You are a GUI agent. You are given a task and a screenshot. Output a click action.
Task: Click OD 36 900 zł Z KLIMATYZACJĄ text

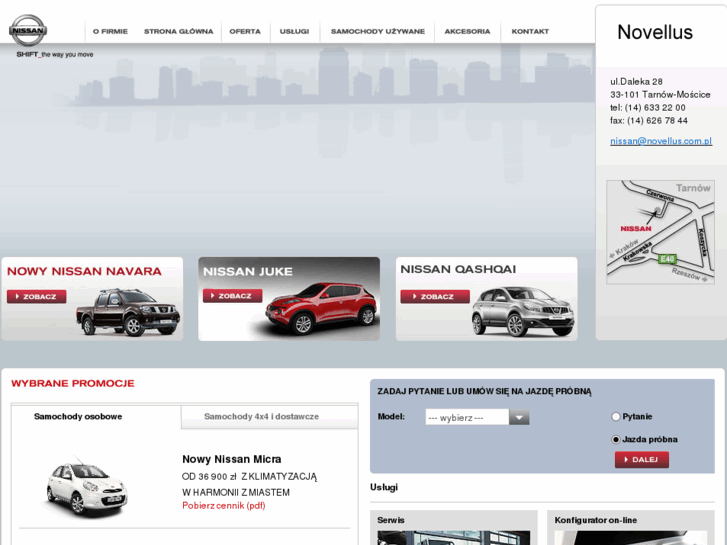(249, 476)
